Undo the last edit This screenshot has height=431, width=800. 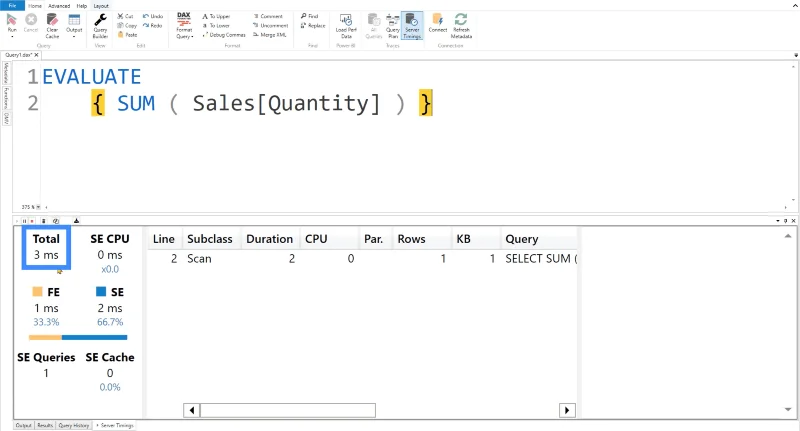tap(153, 16)
